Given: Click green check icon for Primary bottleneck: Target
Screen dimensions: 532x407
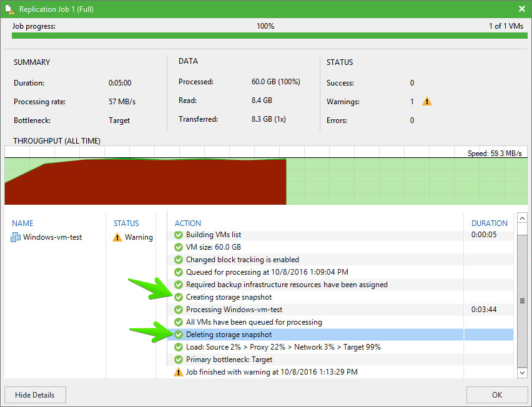Looking at the screenshot, I should (x=179, y=360).
